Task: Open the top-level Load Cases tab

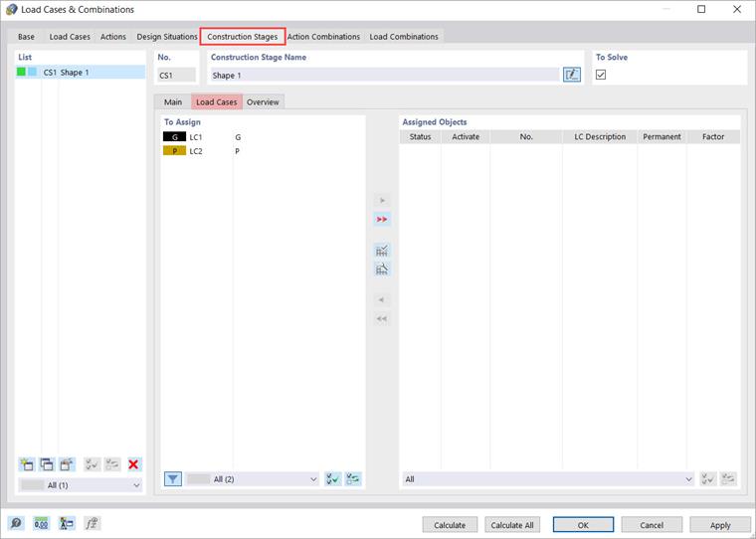Action: coord(70,37)
